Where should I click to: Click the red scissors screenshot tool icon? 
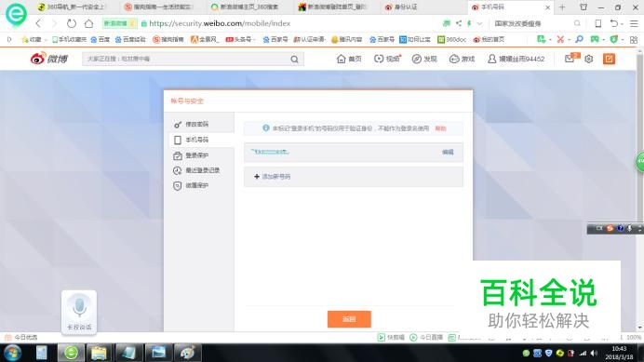point(560,39)
